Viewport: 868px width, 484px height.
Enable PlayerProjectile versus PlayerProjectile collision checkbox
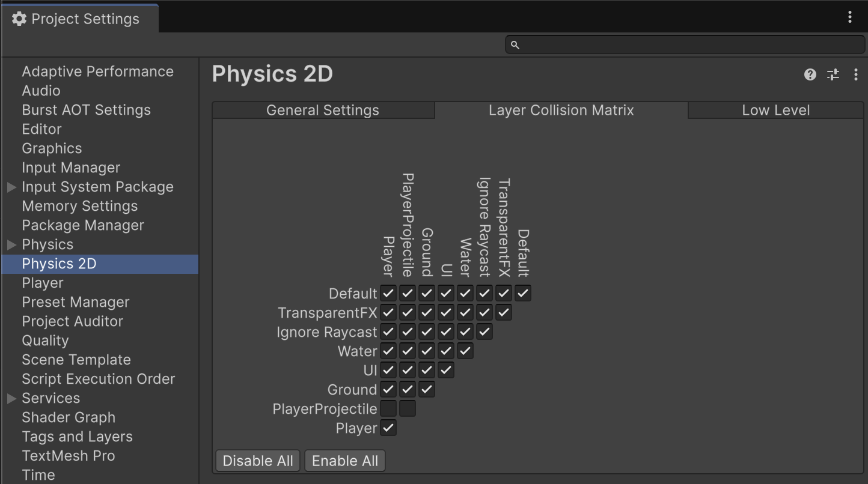[x=408, y=409]
